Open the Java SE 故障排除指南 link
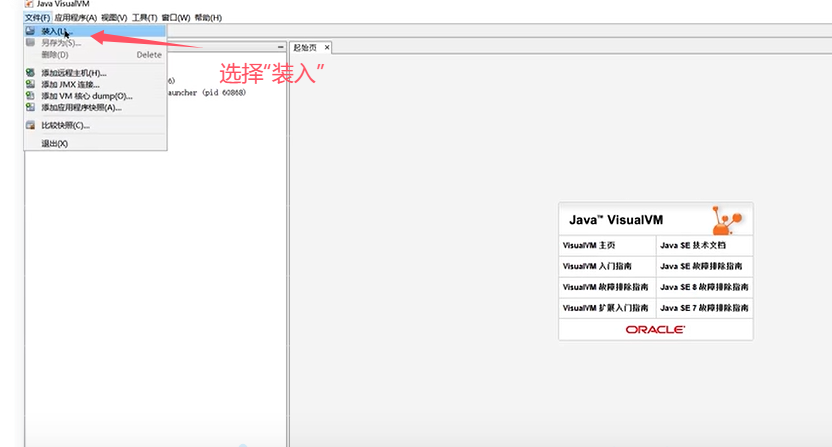 (701, 266)
